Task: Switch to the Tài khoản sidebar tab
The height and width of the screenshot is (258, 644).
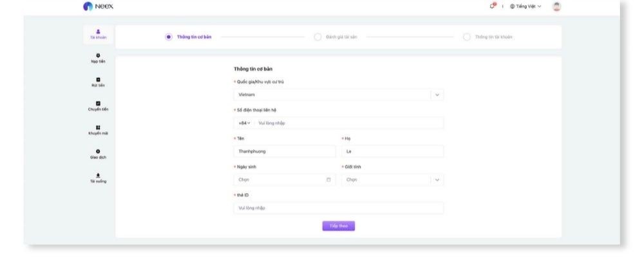Action: 98,34
